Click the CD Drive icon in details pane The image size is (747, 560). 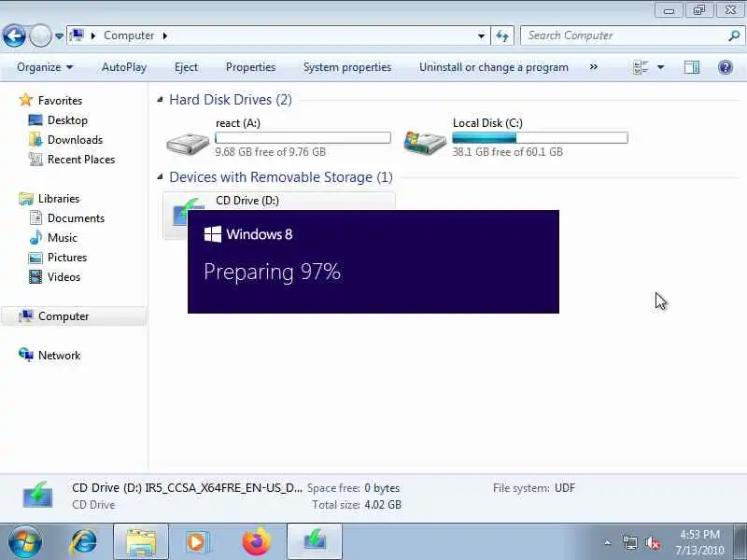point(38,496)
